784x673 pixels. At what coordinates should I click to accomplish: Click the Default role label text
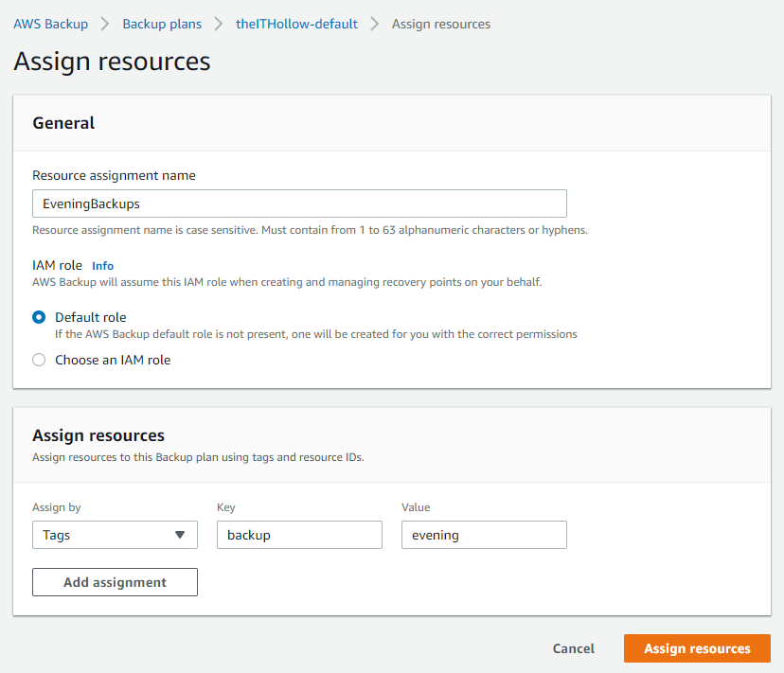[90, 317]
